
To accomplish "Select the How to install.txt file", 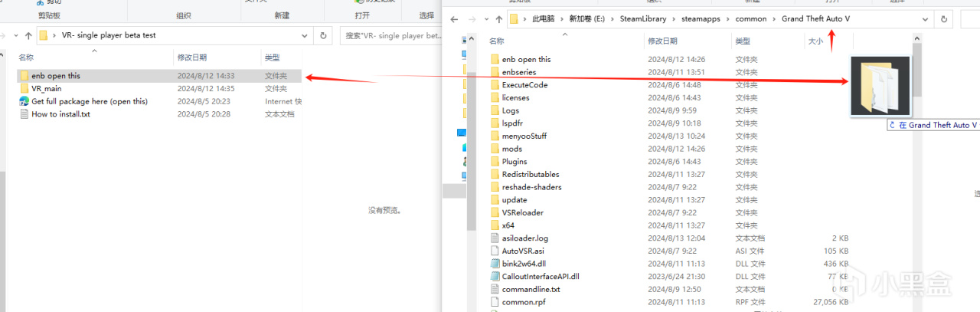I will tap(60, 114).
